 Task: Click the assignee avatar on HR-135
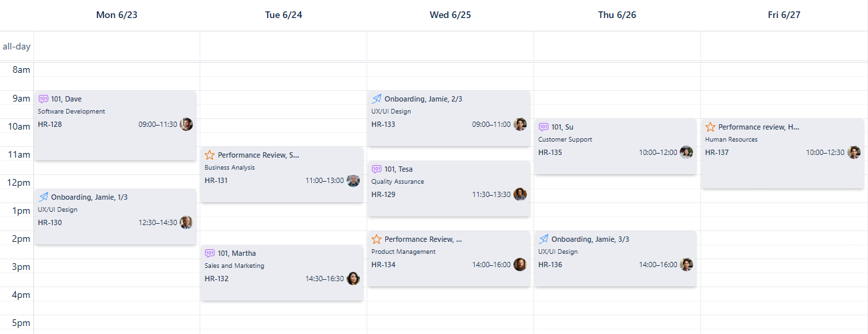686,152
